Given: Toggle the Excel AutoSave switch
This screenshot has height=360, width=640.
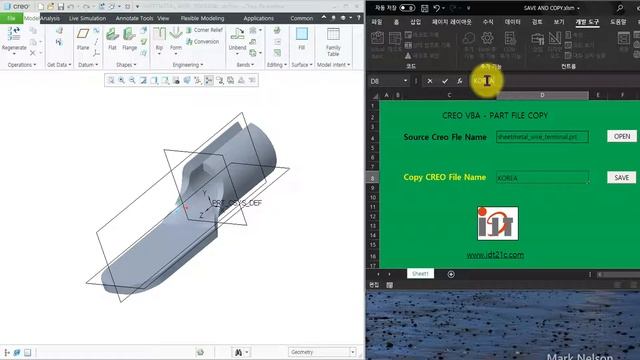Looking at the screenshot, I should pyautogui.click(x=407, y=8).
